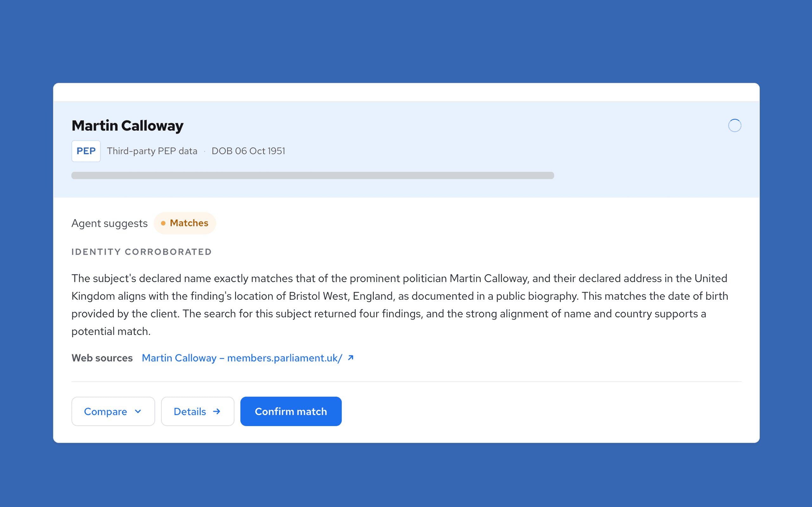Click the PEP badge
Viewport: 812px width, 507px height.
pyautogui.click(x=86, y=151)
